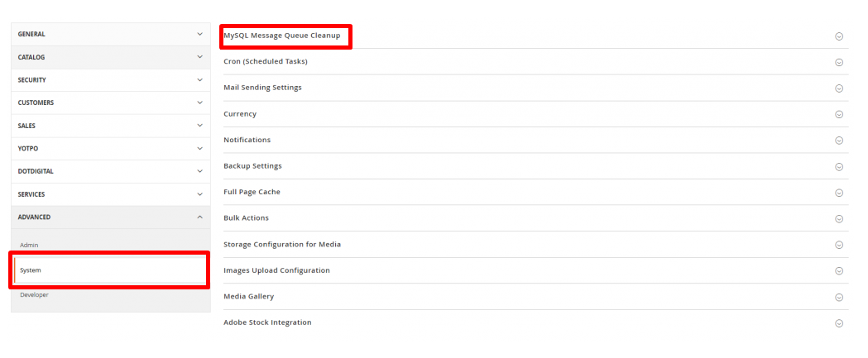Screen dimensions: 868x358
Task: Open Images Upload Configuration section
Action: [276, 270]
